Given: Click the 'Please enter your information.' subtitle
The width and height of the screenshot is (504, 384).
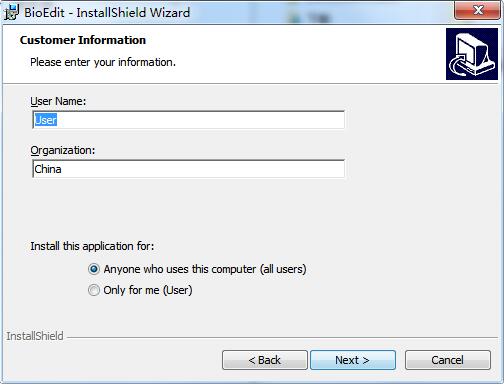Looking at the screenshot, I should tap(103, 62).
